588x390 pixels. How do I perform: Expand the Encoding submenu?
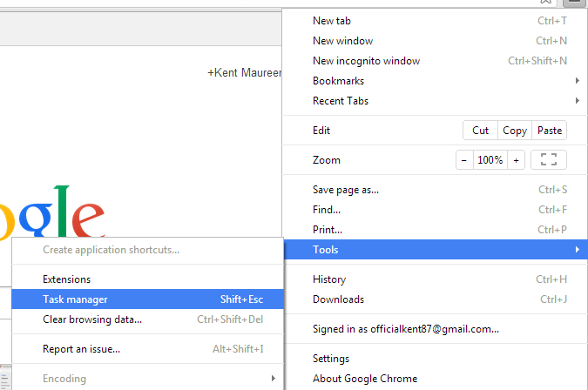coord(147,379)
